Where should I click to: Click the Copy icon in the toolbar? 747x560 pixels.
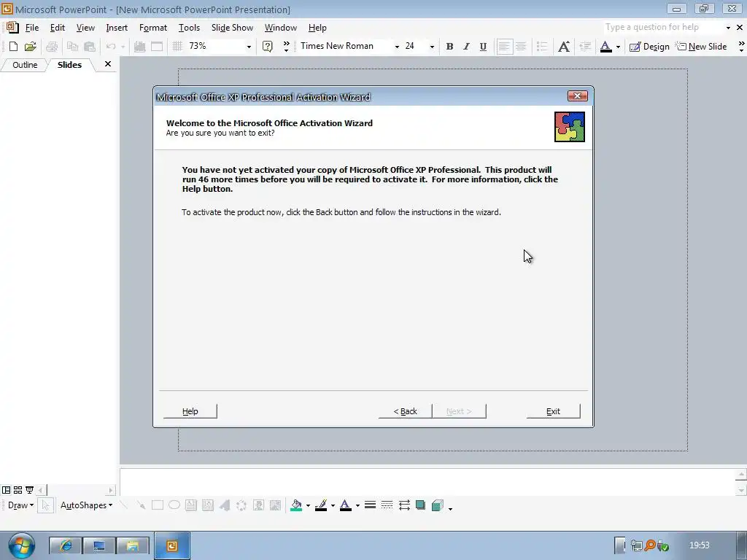[72, 46]
